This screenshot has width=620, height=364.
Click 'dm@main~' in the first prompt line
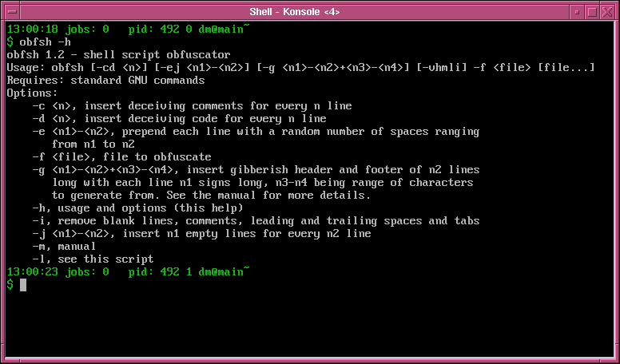click(x=225, y=29)
